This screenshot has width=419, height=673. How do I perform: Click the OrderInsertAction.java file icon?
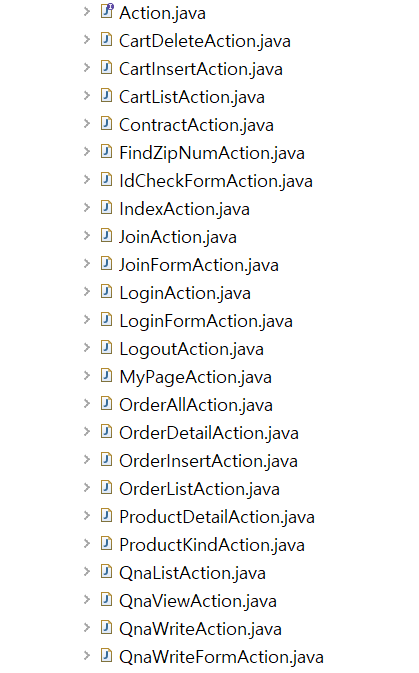(x=106, y=459)
